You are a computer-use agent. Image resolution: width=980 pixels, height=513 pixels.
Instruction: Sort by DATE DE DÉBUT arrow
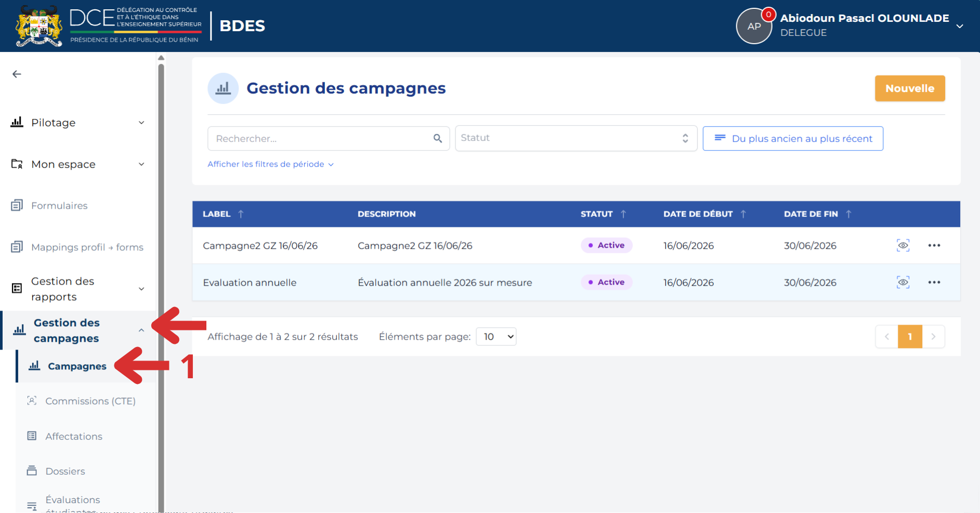coord(743,214)
